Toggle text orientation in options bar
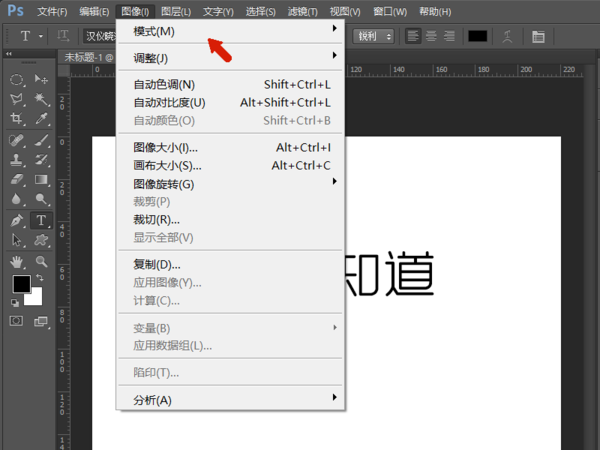Screen dimensions: 600x450 pyautogui.click(x=63, y=36)
